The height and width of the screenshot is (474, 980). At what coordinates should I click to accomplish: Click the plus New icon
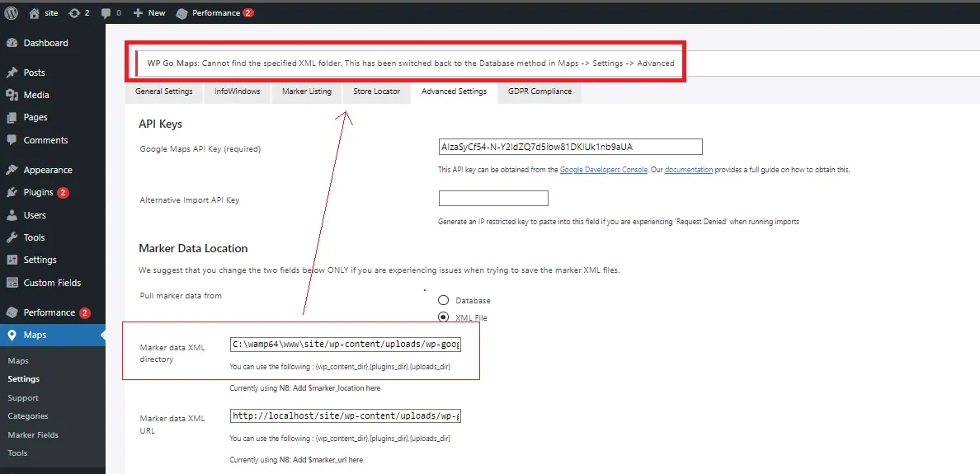tap(138, 12)
